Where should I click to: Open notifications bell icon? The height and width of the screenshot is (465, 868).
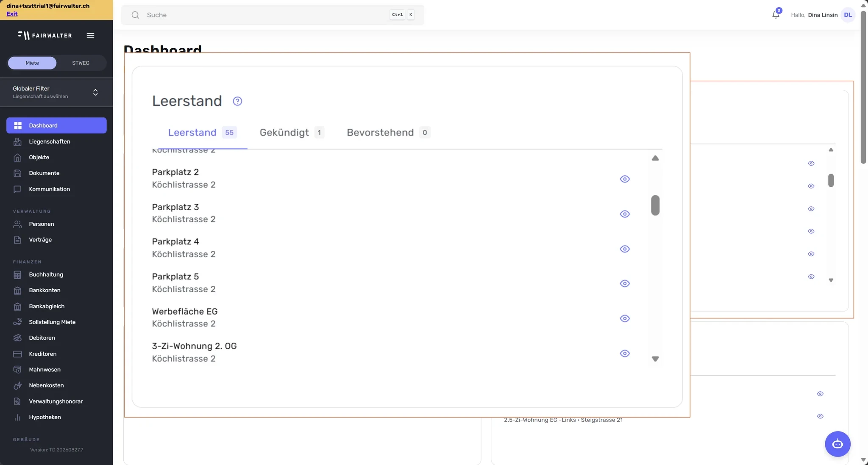tap(776, 15)
